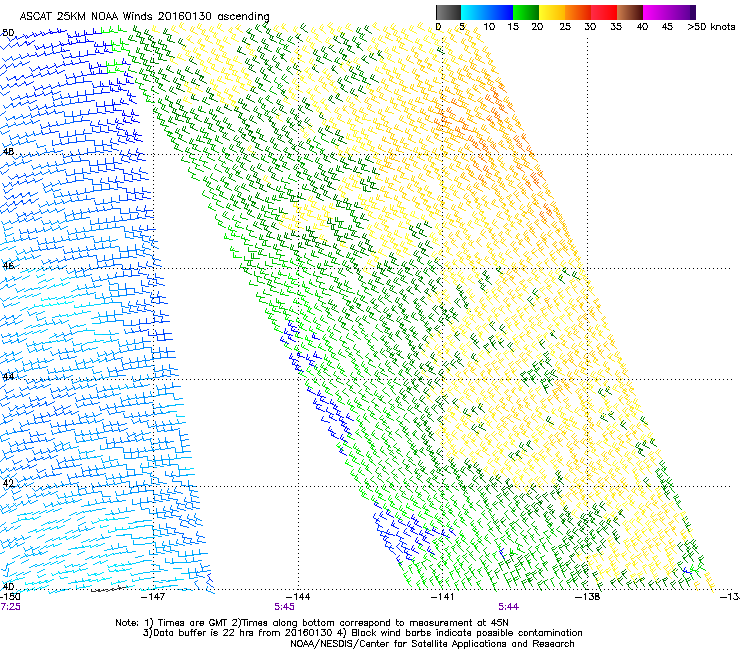
Task: Click the purple "5:45" swath time label
Action: 284,607
